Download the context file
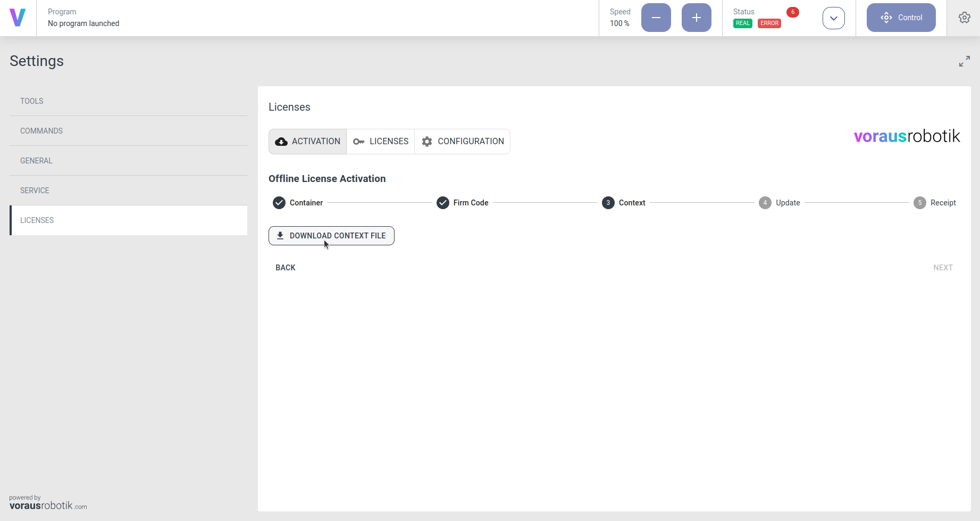 coord(331,236)
